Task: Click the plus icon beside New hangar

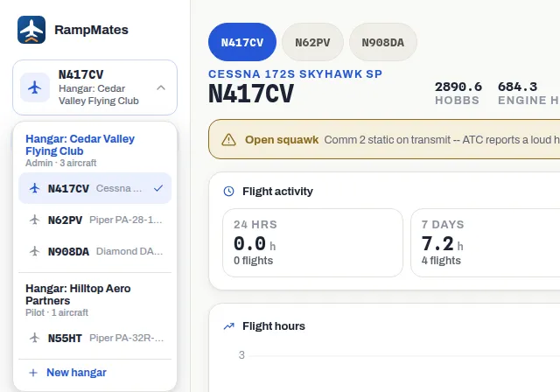Action: tap(33, 373)
